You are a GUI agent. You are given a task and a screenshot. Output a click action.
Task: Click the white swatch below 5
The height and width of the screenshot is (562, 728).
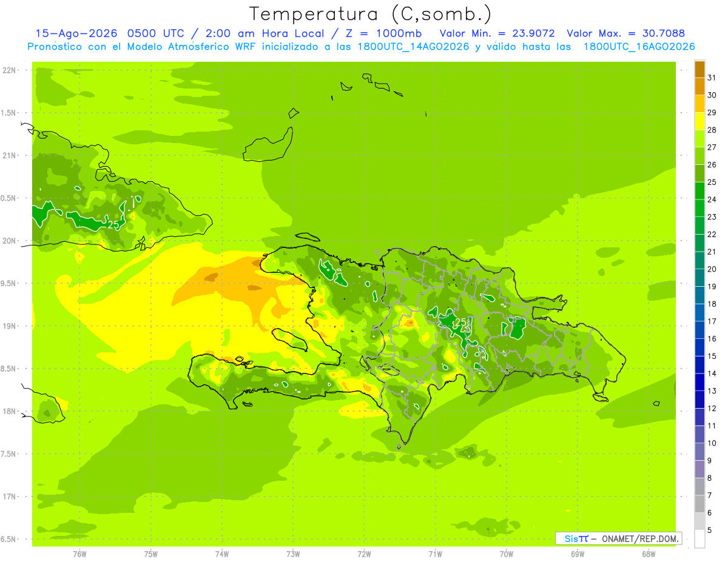pyautogui.click(x=699, y=539)
